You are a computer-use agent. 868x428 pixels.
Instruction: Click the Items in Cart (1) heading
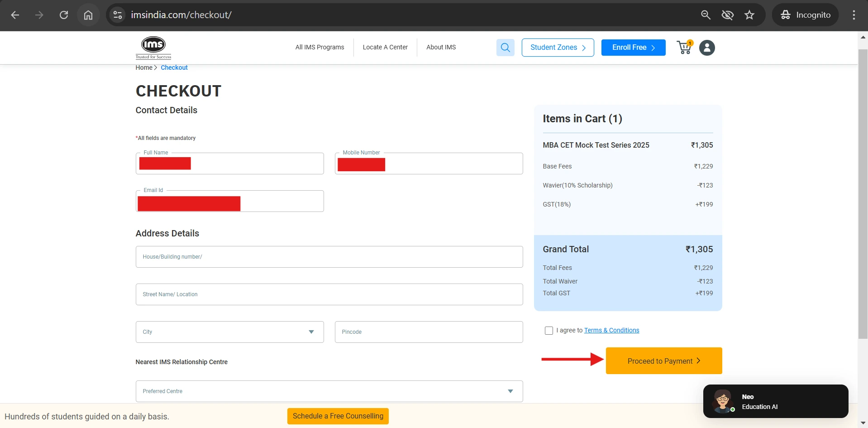[582, 119]
